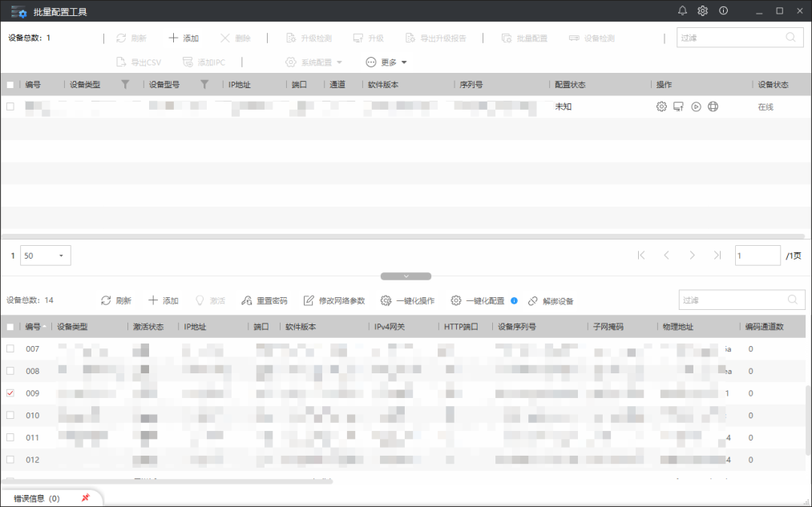812x507 pixels.
Task: Collapse panel using the center chevron handle
Action: (x=406, y=276)
